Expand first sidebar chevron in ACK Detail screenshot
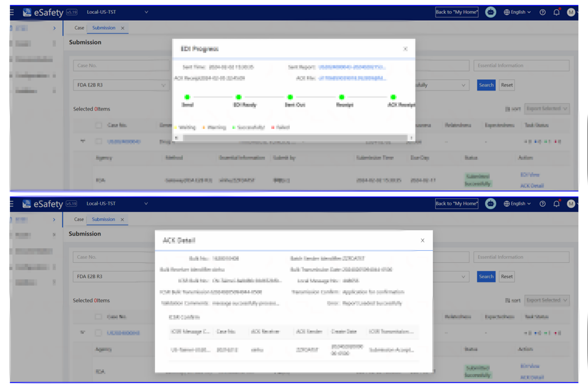 [x=54, y=220]
